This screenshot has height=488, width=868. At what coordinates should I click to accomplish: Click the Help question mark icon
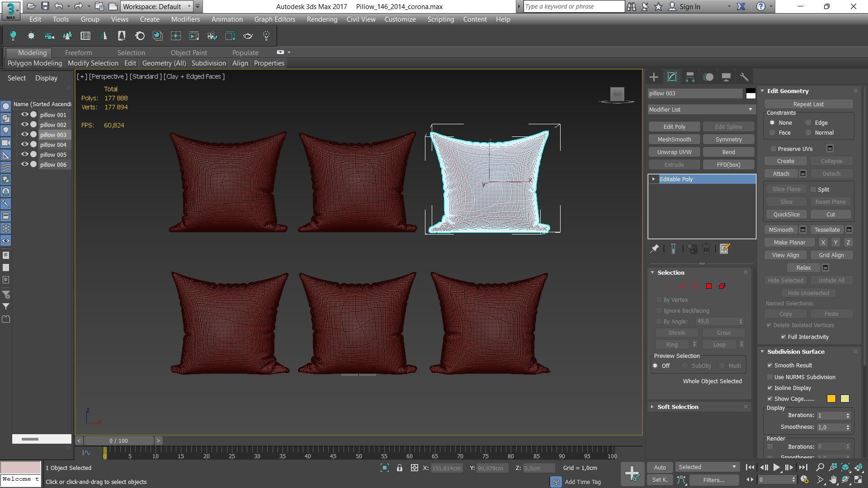[x=761, y=6]
